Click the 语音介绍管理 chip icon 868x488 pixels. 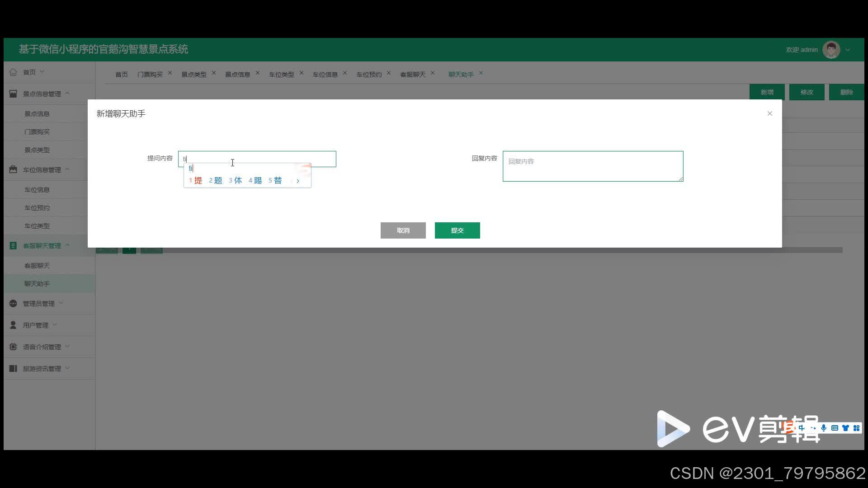13,347
